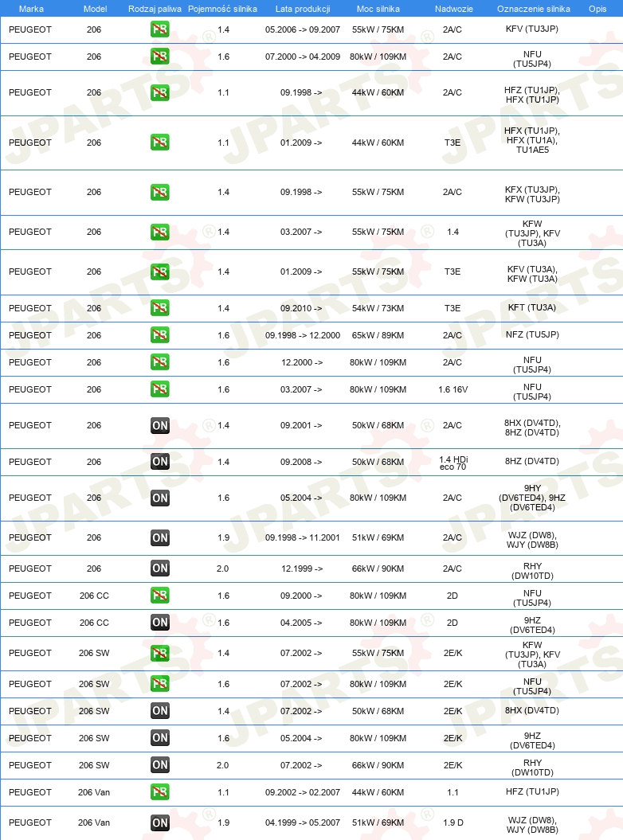Click the Model column header
The height and width of the screenshot is (840, 623).
95,9
